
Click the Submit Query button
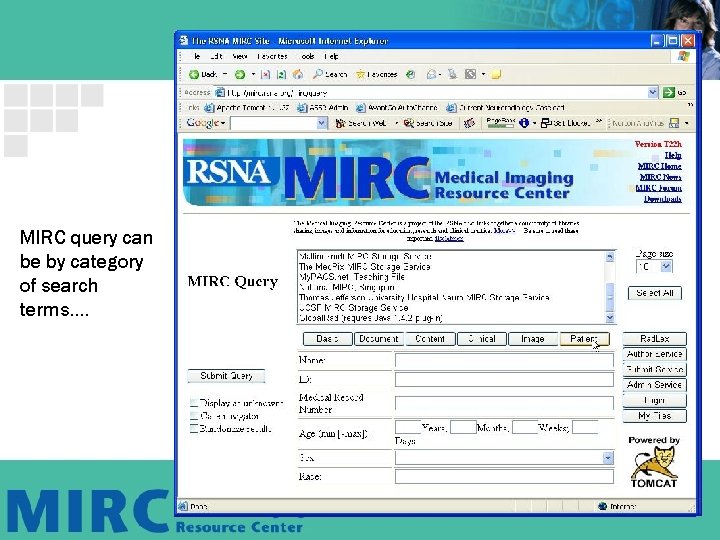pyautogui.click(x=226, y=376)
